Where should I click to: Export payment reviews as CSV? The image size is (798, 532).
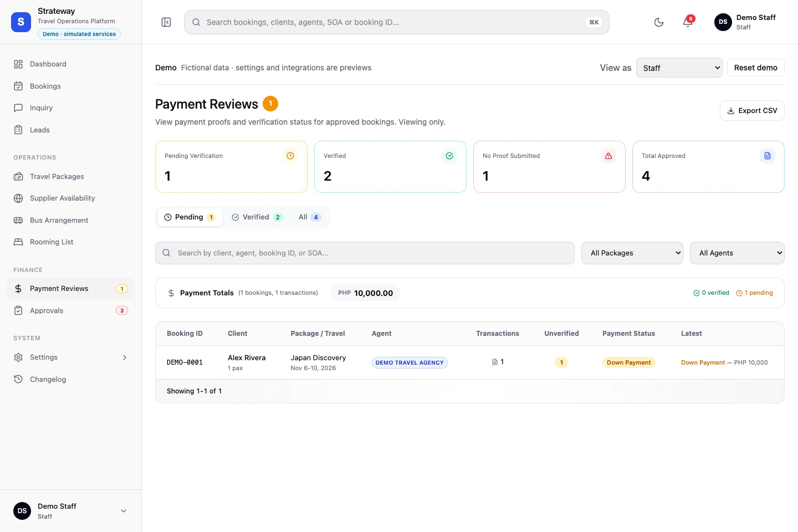752,110
